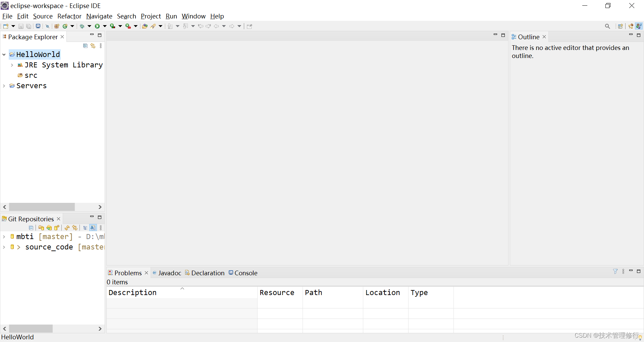Close the Package Explorer tab
The width and height of the screenshot is (644, 342).
pos(62,37)
